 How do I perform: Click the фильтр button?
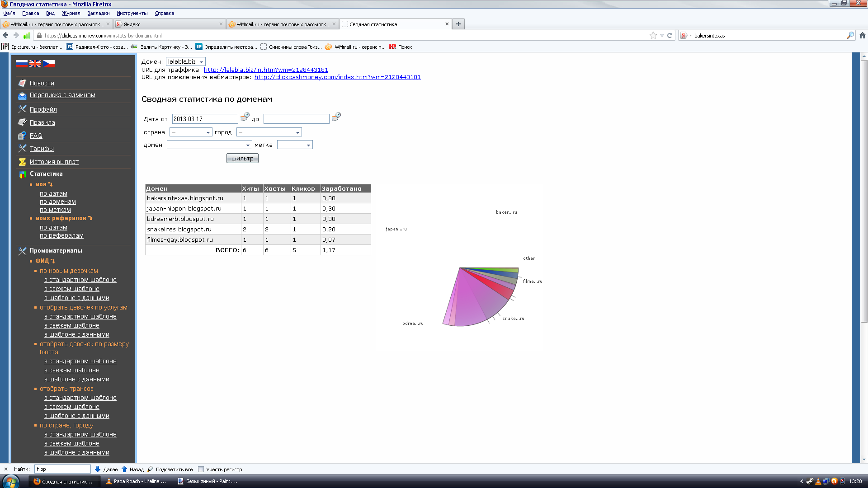click(x=242, y=158)
